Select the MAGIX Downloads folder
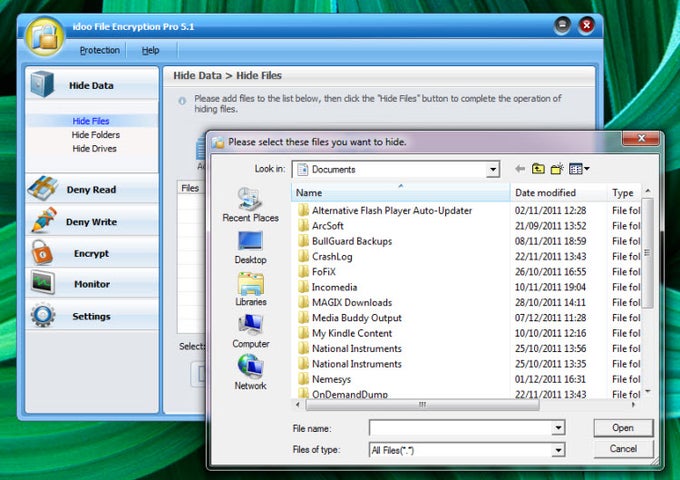Screen dimensions: 680x480 (x=352, y=302)
